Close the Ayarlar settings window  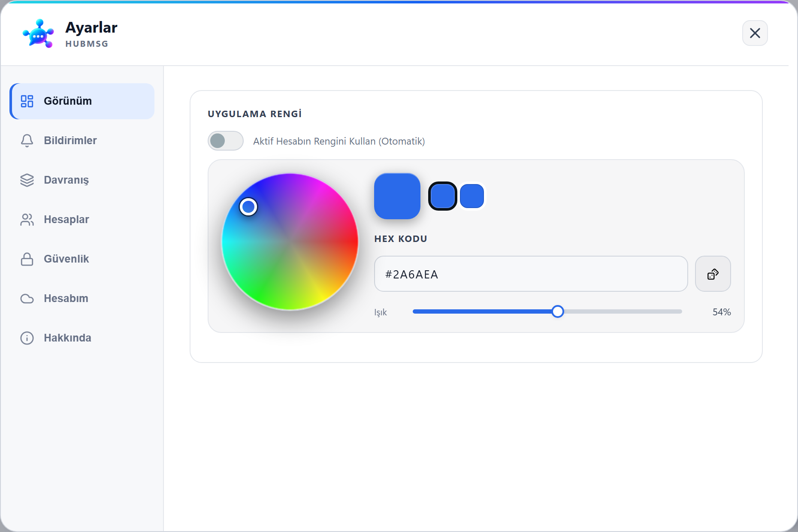tap(755, 33)
